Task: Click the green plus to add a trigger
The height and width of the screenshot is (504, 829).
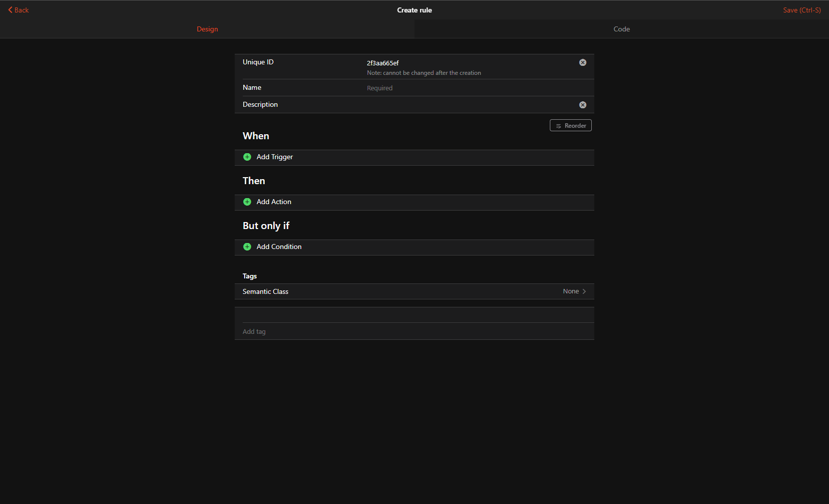Action: pos(247,157)
